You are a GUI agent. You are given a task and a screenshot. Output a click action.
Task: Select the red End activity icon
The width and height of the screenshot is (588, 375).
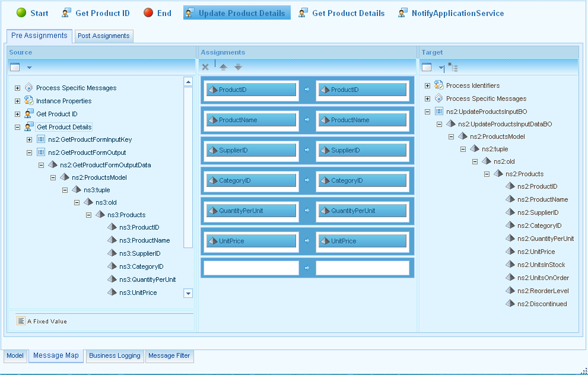[x=148, y=13]
